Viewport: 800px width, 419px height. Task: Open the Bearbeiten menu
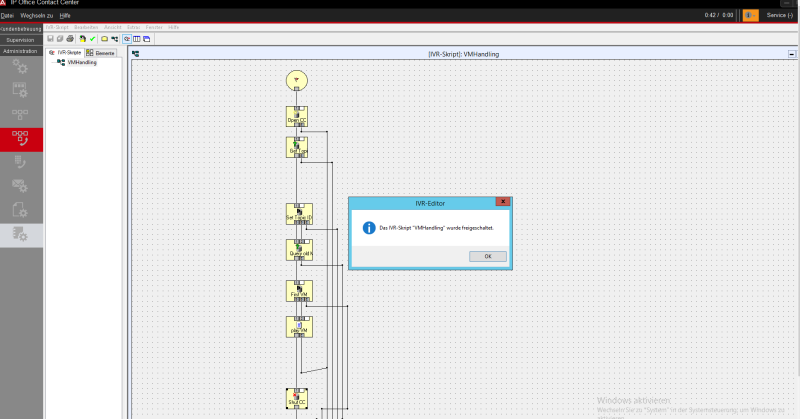coord(86,28)
